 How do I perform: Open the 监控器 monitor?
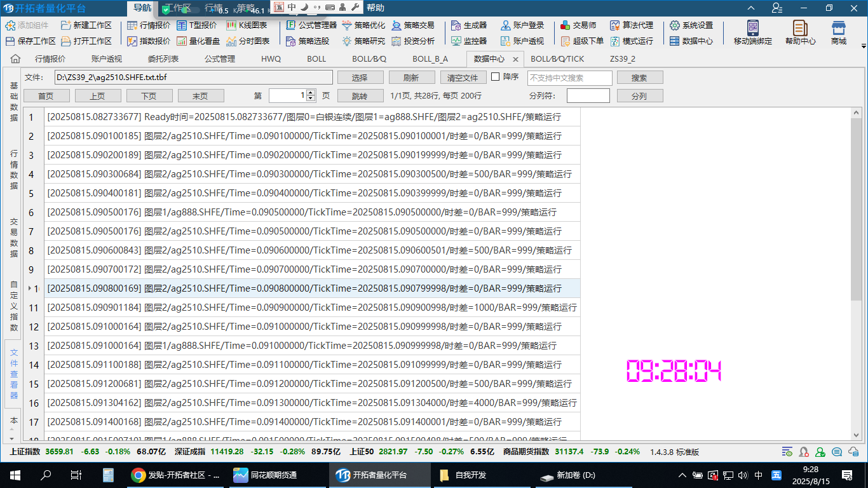coord(469,41)
